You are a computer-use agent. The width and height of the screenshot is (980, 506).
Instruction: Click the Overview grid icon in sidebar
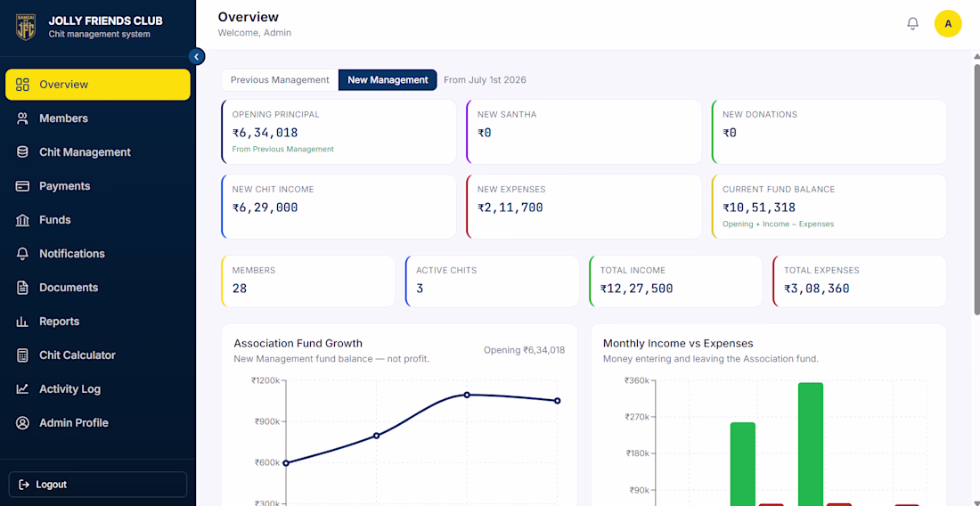22,85
